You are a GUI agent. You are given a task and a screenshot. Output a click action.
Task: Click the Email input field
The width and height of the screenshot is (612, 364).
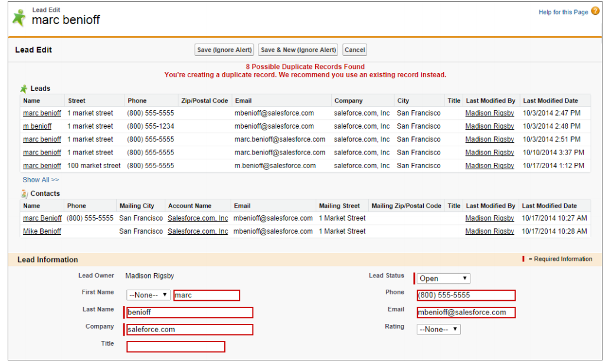pyautogui.click(x=466, y=312)
